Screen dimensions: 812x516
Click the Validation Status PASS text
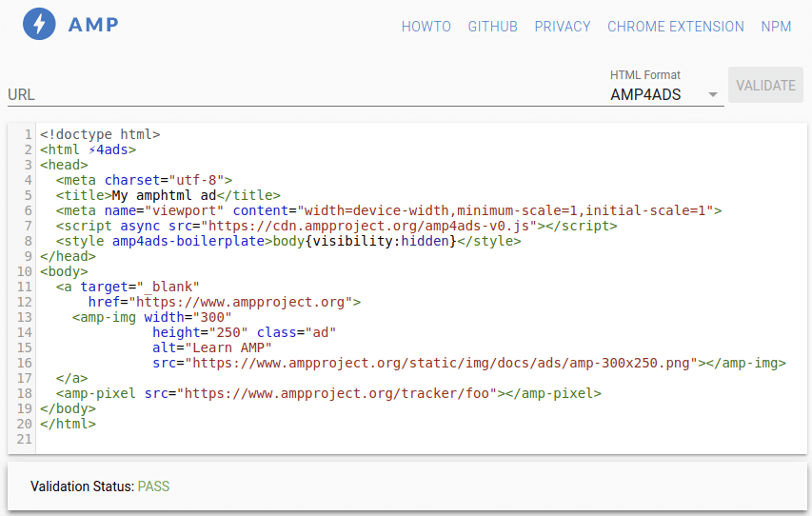pos(153,486)
